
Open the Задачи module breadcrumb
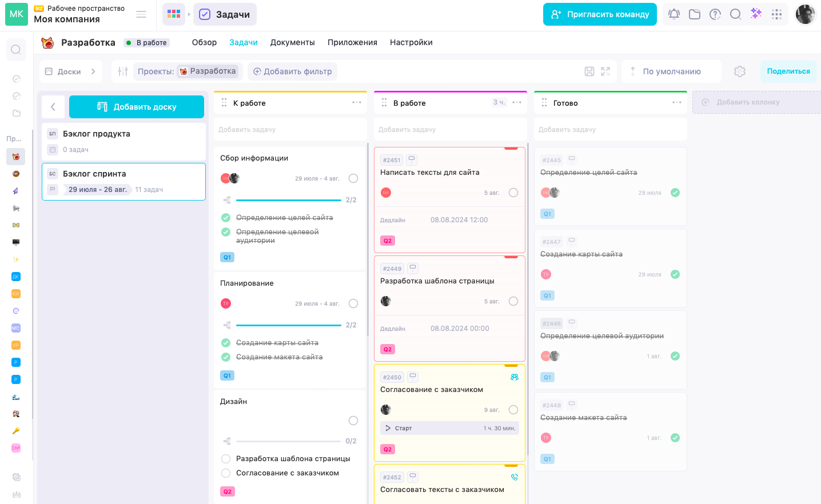click(x=225, y=14)
